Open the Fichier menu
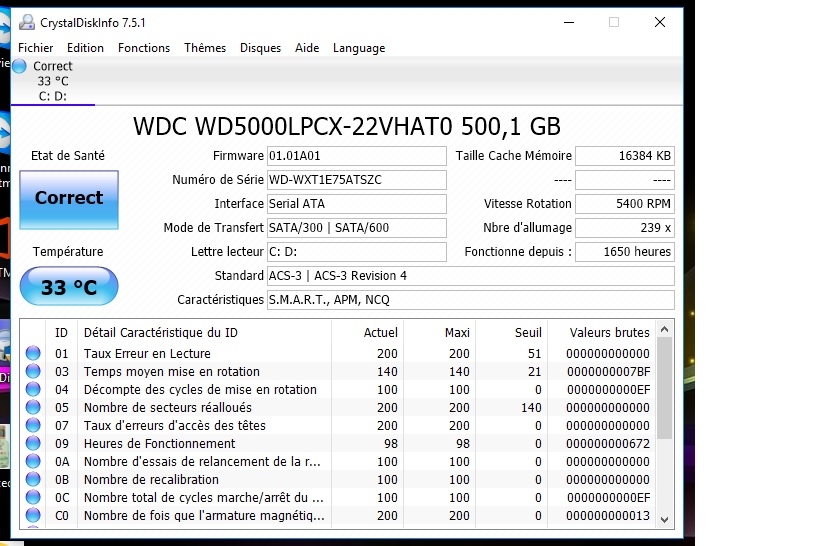819x546 pixels. (x=36, y=48)
